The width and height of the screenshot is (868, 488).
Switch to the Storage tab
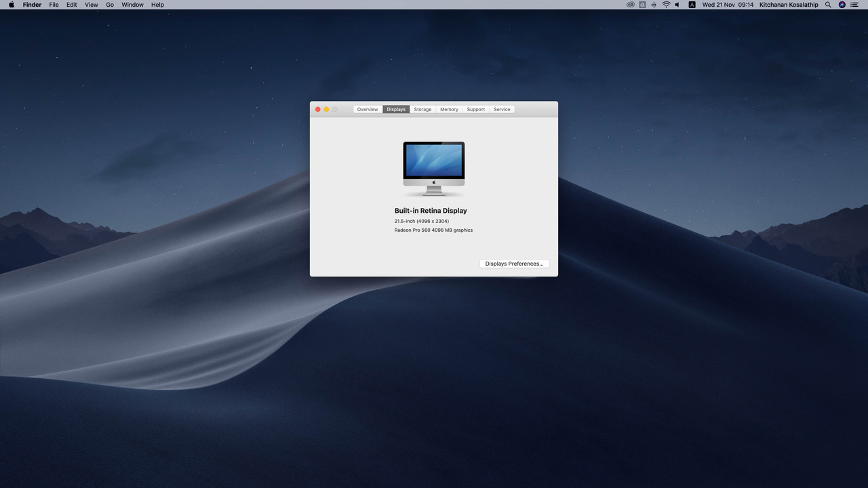pyautogui.click(x=422, y=109)
